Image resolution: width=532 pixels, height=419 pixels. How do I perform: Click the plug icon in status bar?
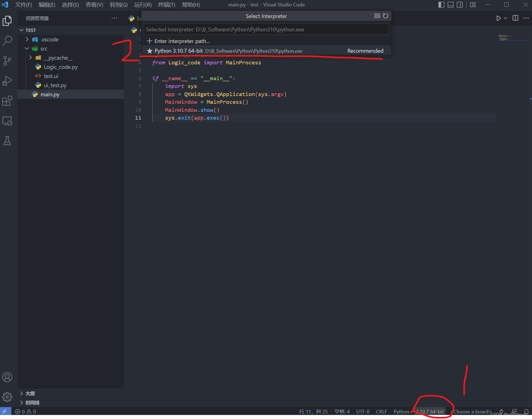coord(501,411)
